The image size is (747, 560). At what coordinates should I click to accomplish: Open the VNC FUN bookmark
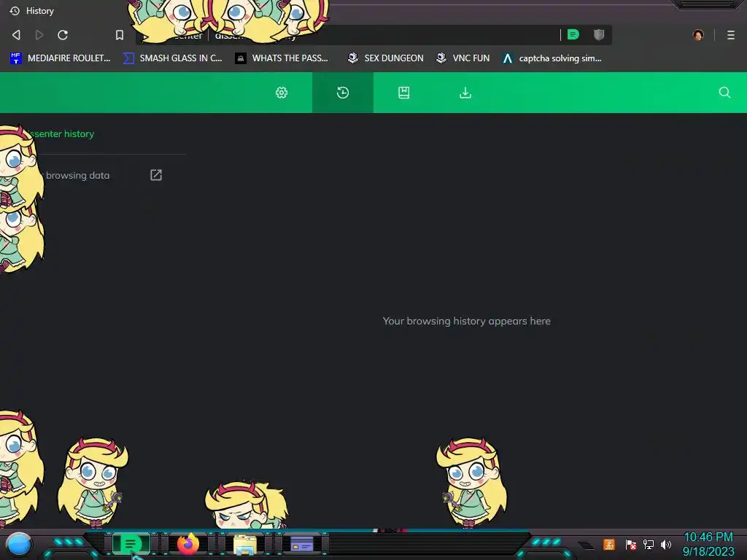[x=463, y=58]
